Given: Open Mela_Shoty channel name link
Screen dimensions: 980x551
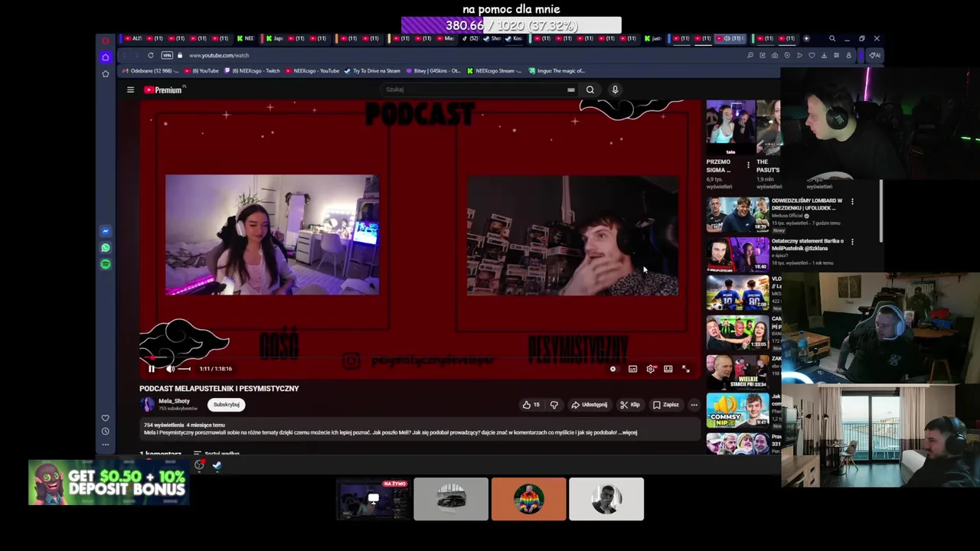Looking at the screenshot, I should (x=174, y=401).
